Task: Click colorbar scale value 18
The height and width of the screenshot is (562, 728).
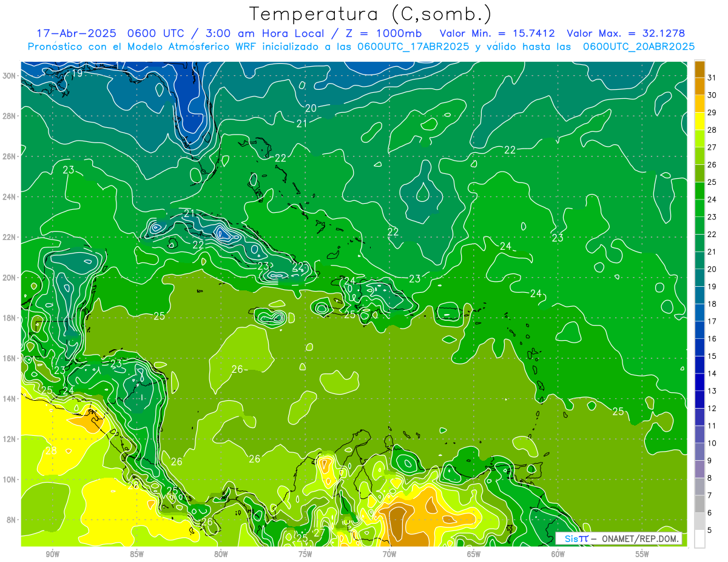Action: pyautogui.click(x=712, y=304)
